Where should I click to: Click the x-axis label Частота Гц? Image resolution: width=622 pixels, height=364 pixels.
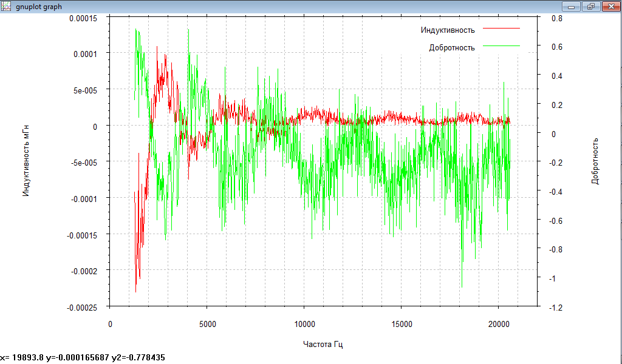(x=323, y=344)
